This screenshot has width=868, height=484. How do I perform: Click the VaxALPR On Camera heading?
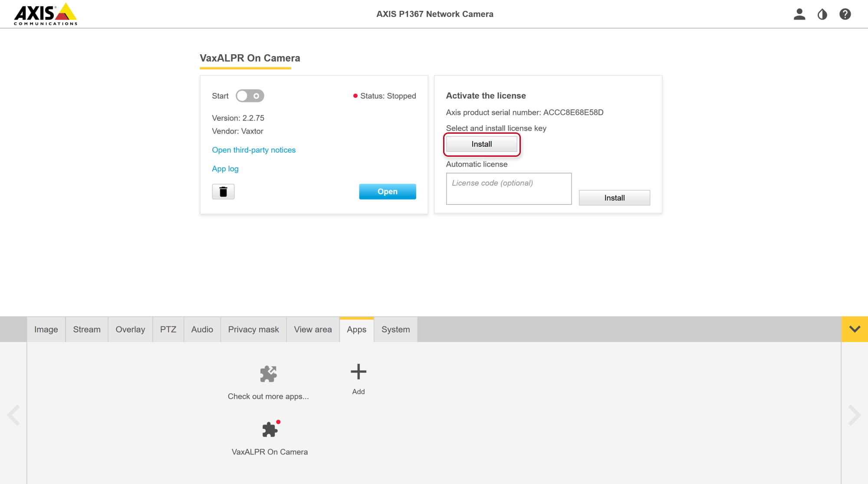click(250, 58)
